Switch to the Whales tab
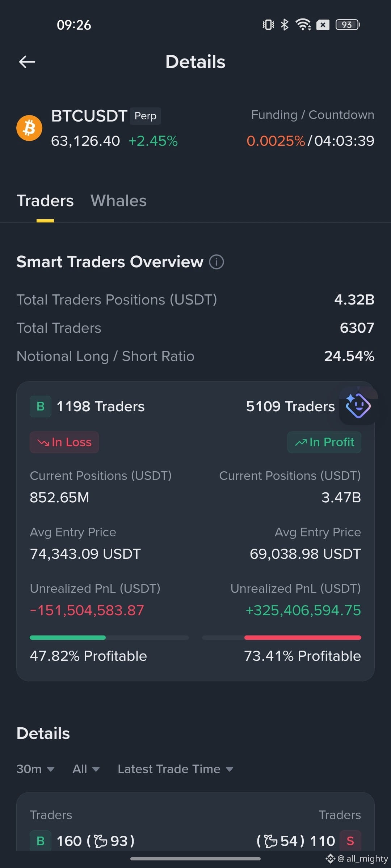 pos(118,201)
